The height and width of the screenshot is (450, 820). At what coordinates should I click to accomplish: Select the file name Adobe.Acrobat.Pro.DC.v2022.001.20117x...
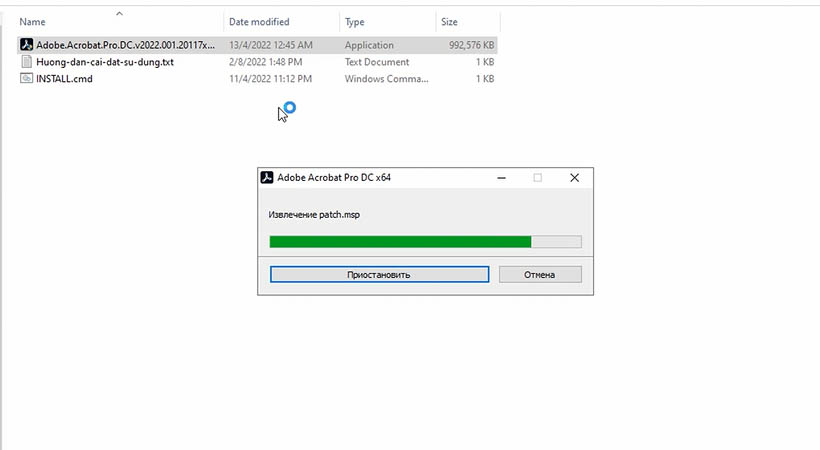click(126, 45)
